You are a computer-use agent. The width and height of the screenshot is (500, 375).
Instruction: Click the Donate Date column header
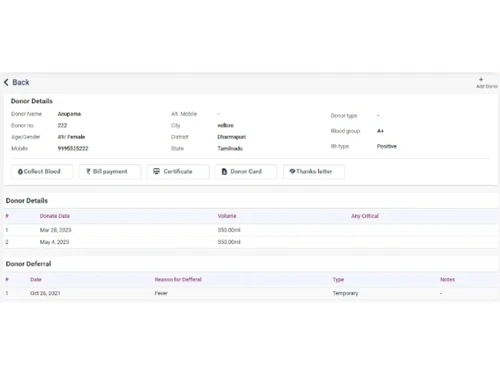click(x=55, y=216)
